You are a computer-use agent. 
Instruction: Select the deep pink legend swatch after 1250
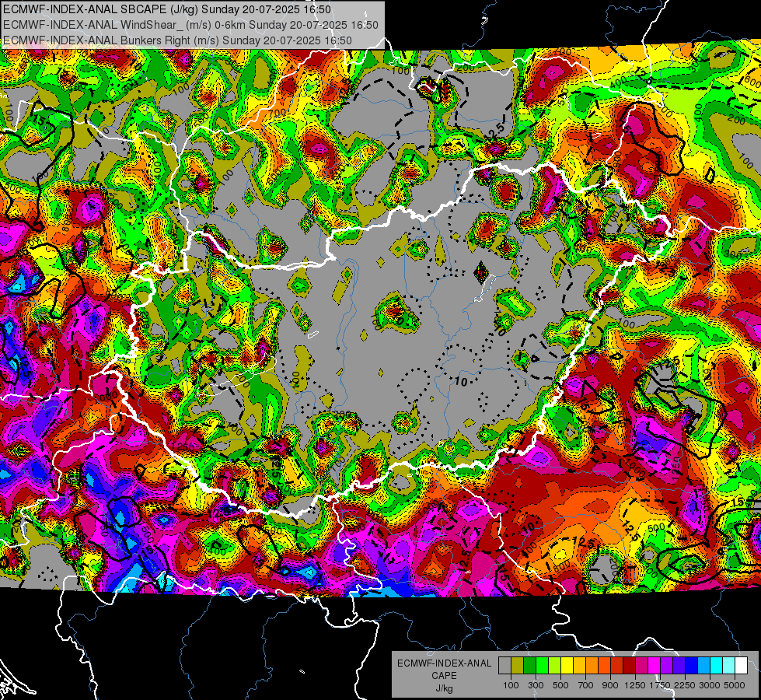641,666
